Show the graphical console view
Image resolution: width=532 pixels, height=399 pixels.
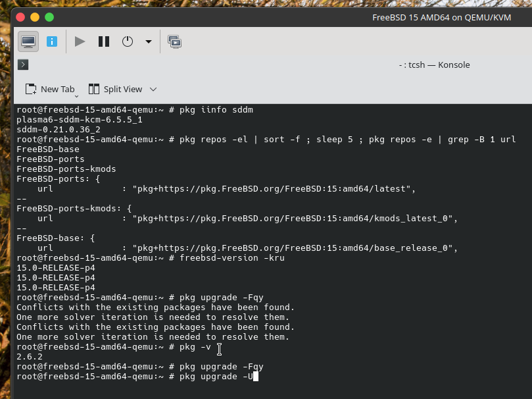[x=28, y=41]
